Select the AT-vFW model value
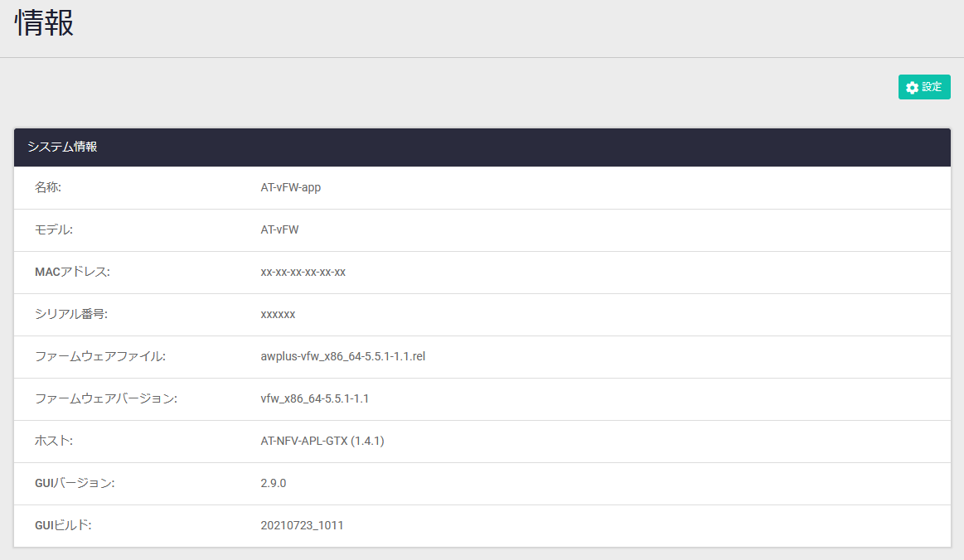 [279, 229]
